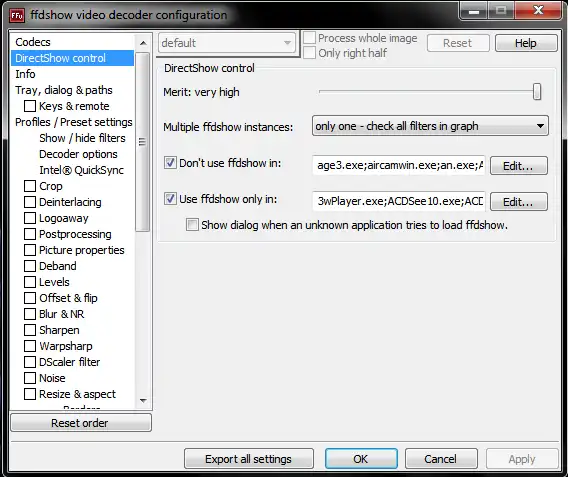Enable Offset & flip checkbox
Screen dimensions: 568x477
(30, 298)
